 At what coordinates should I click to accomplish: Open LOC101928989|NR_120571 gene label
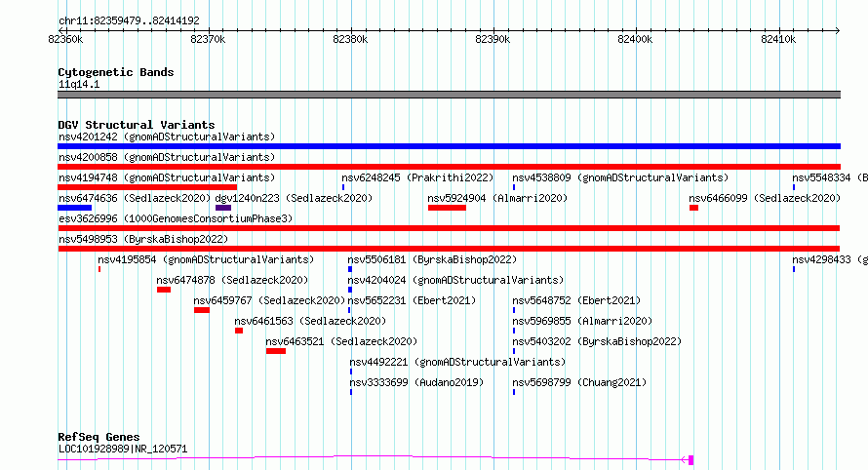[x=123, y=449]
